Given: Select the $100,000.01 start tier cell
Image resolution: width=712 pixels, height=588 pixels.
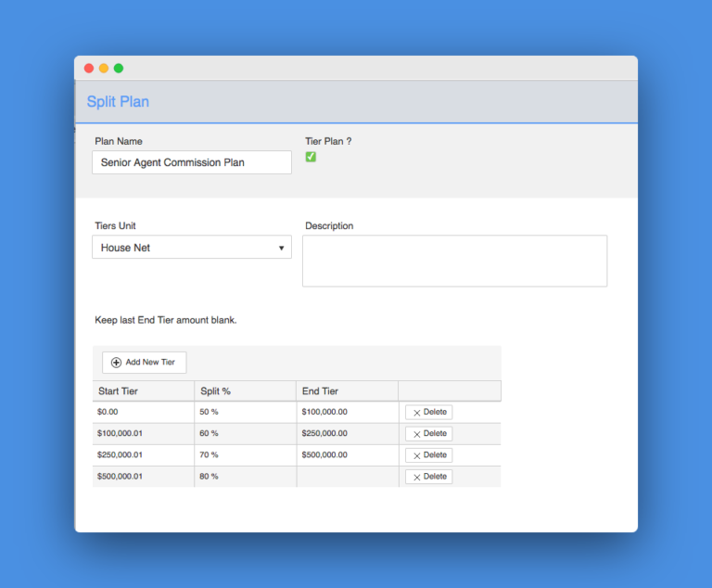Looking at the screenshot, I should [144, 433].
